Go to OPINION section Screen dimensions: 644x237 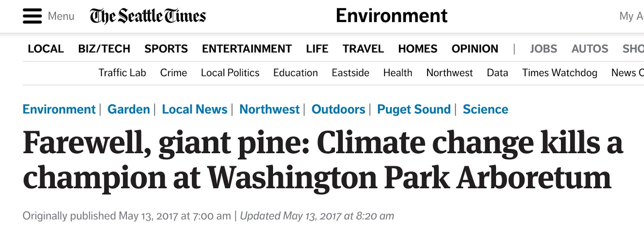pyautogui.click(x=475, y=49)
